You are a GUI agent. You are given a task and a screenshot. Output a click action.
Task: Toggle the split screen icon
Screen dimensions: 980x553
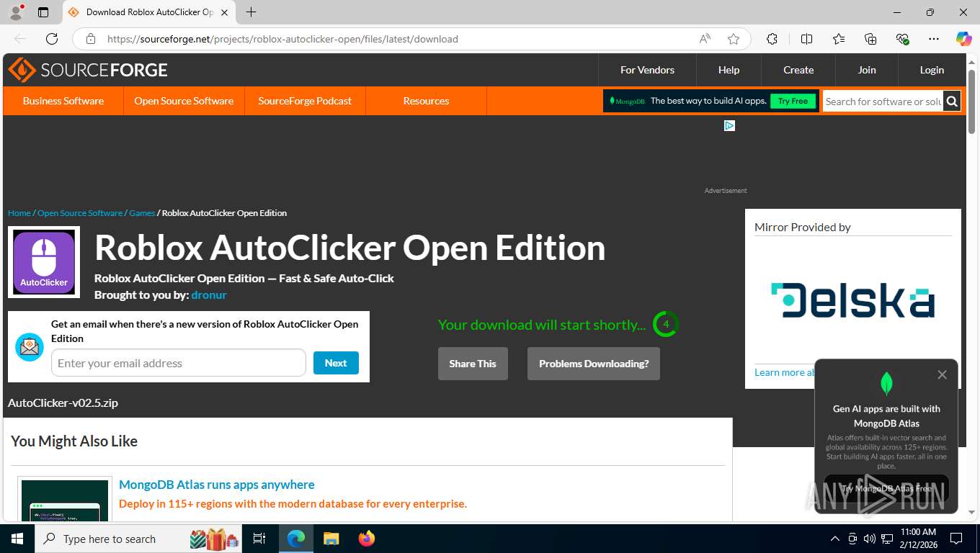(806, 39)
